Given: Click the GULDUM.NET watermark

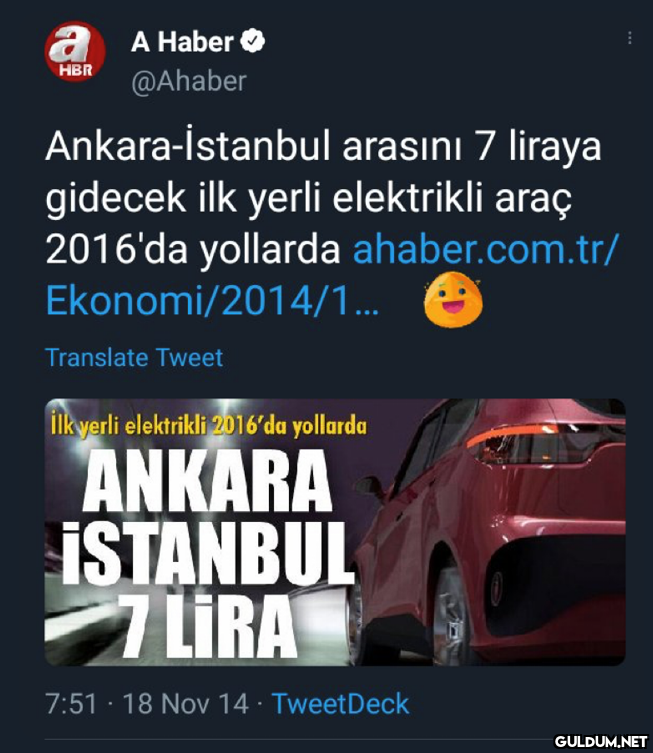Looking at the screenshot, I should tap(601, 741).
